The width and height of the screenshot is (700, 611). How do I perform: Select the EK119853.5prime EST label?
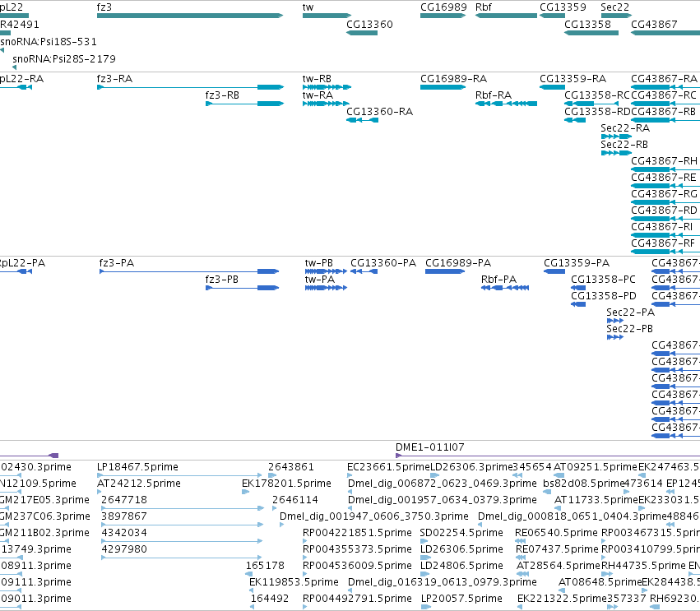[x=294, y=582]
